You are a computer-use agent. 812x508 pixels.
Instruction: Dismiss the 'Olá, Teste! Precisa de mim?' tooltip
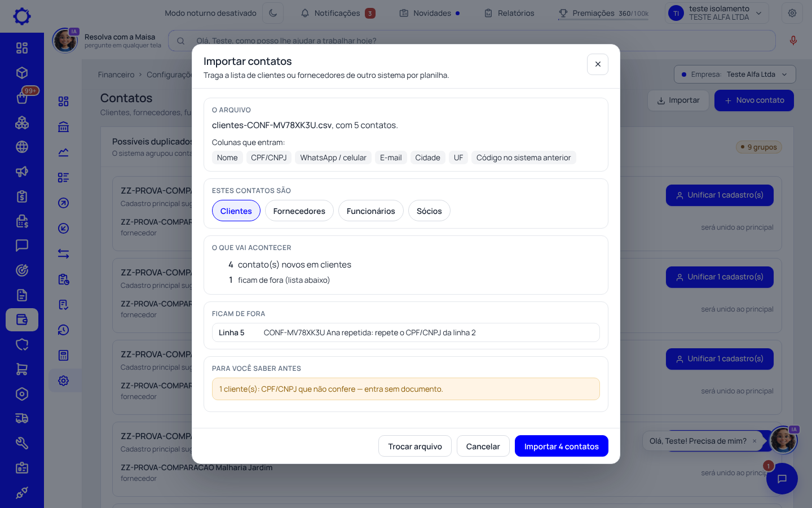pyautogui.click(x=754, y=441)
